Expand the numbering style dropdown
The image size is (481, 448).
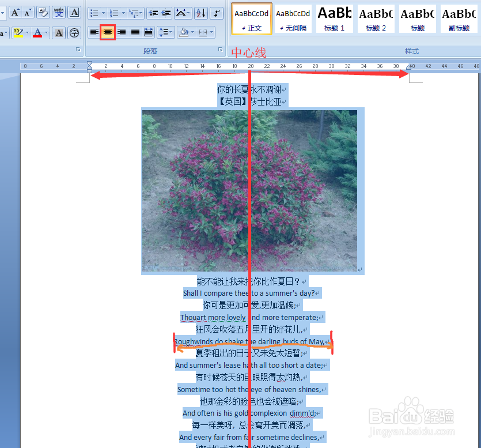(123, 13)
